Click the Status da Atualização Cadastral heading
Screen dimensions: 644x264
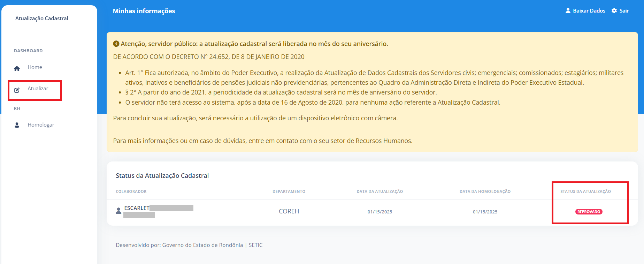tap(162, 176)
